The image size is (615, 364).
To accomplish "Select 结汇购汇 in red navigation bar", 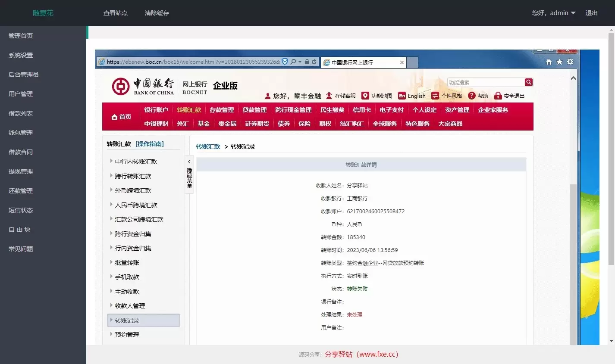I will [x=352, y=124].
